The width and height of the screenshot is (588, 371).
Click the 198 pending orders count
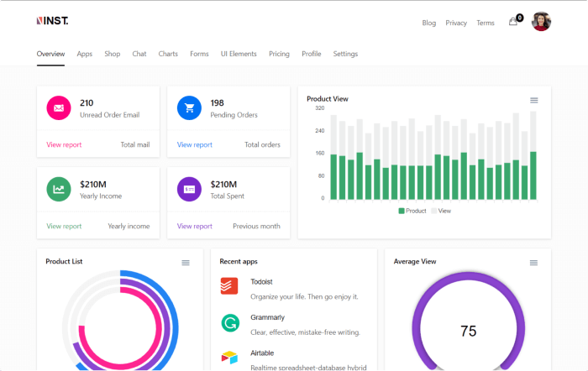click(217, 103)
